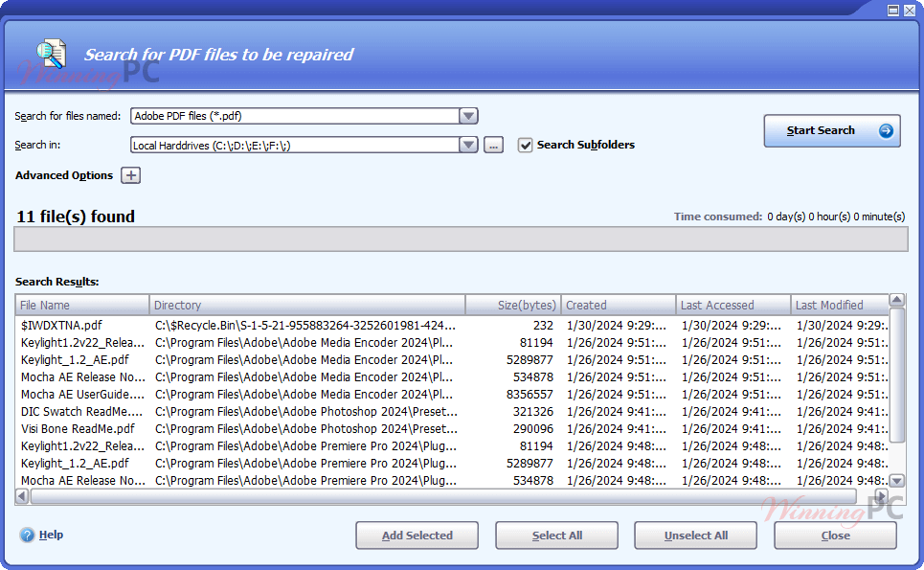Close the window with the title bar X
This screenshot has width=924, height=570.
(x=910, y=11)
